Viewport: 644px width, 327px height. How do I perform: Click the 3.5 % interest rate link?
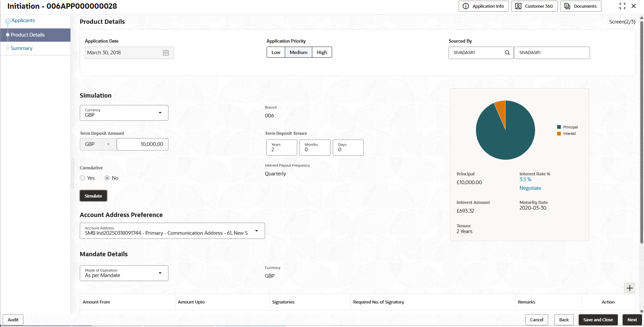click(525, 179)
